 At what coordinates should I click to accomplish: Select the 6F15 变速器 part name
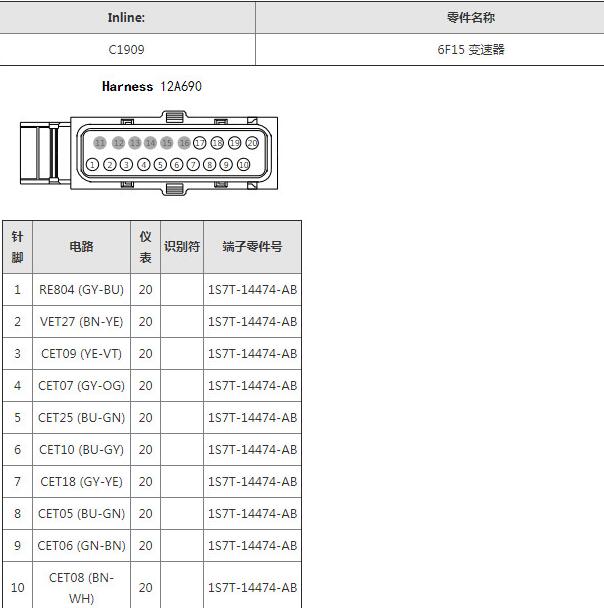click(x=470, y=50)
